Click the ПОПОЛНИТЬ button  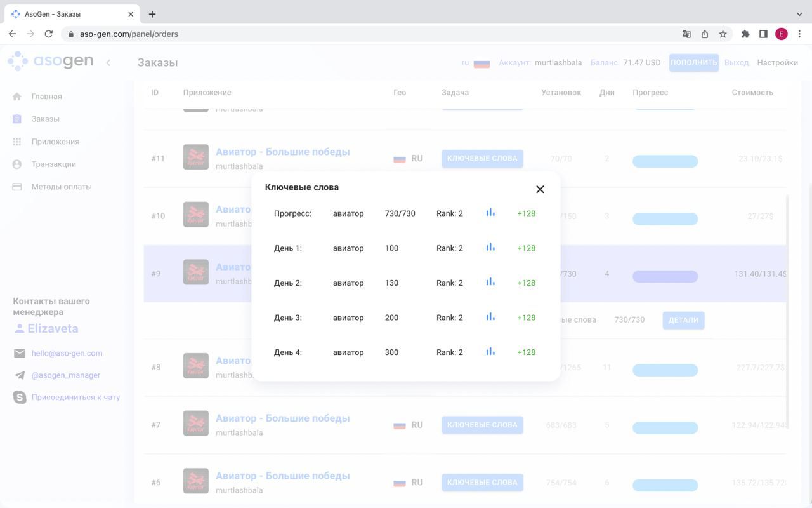[693, 62]
